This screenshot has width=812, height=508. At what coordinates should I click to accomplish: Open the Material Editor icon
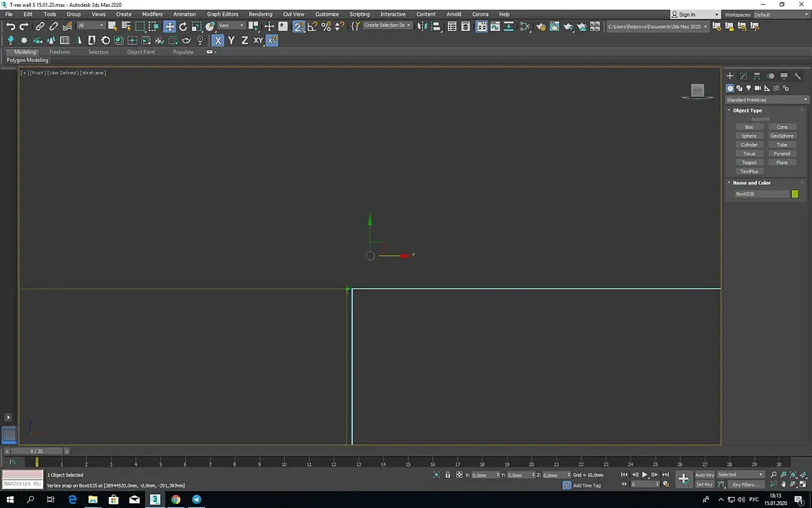(525, 26)
